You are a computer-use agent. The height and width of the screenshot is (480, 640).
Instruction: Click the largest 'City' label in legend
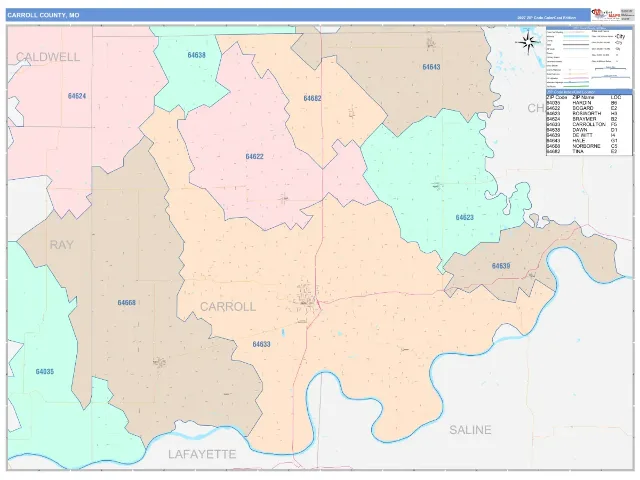[620, 36]
